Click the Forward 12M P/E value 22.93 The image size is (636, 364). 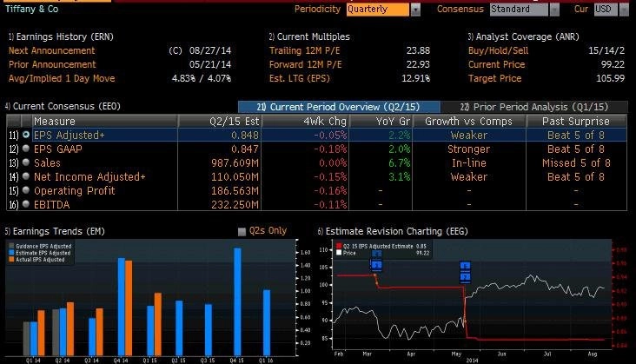click(418, 64)
